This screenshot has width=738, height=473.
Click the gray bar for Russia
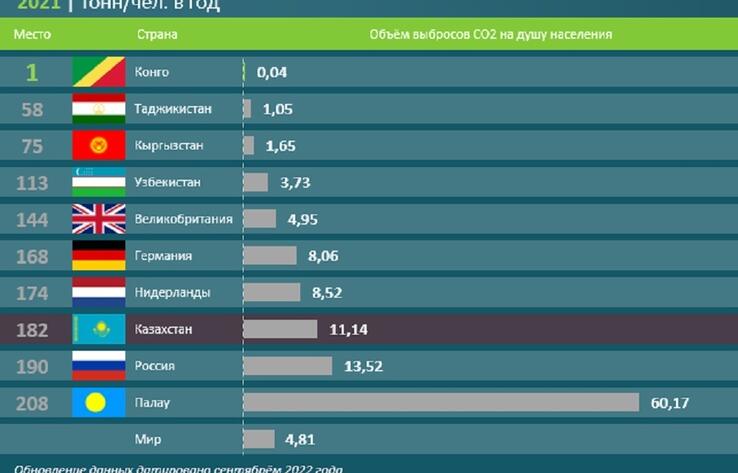tap(288, 366)
